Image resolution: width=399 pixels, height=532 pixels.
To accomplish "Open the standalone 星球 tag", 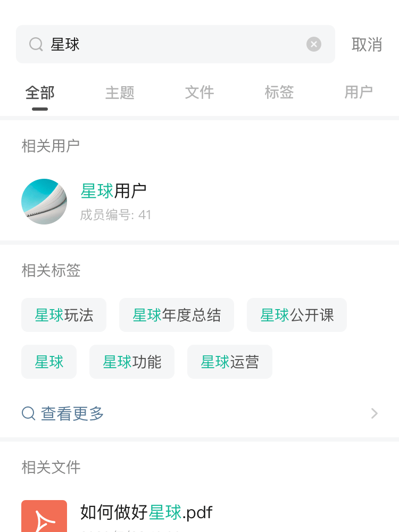I will tap(49, 362).
